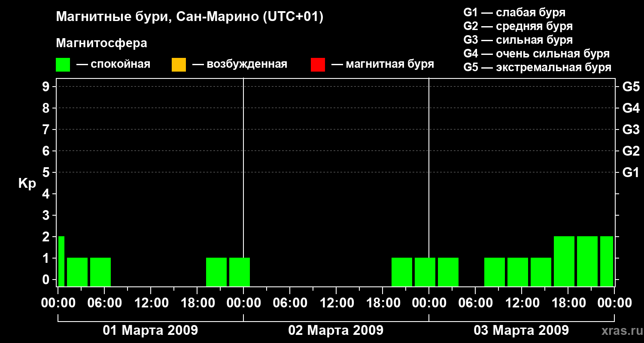644x343 pixels.
Task: Click the standalone G1 storm-scale axis label
Action: pyautogui.click(x=631, y=172)
